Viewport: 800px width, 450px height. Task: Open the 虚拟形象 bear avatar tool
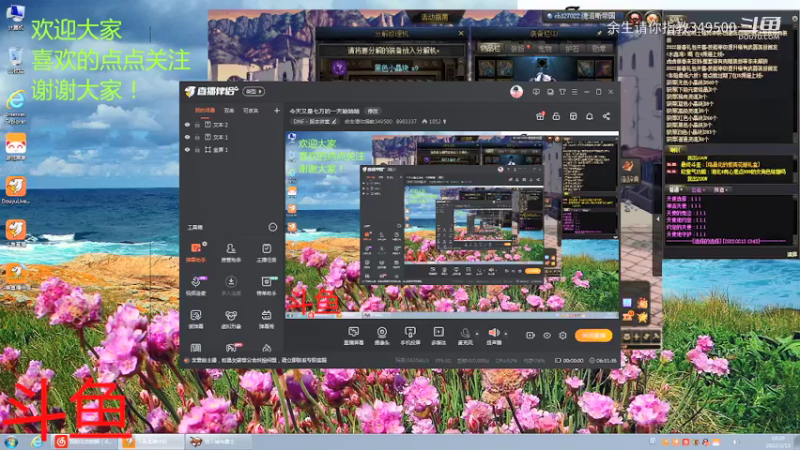(231, 318)
